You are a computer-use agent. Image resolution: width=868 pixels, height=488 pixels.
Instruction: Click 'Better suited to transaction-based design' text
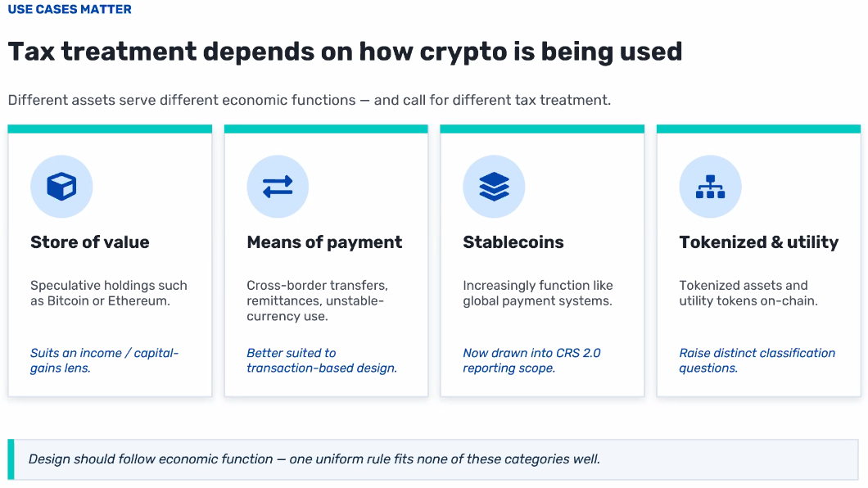[x=322, y=361]
